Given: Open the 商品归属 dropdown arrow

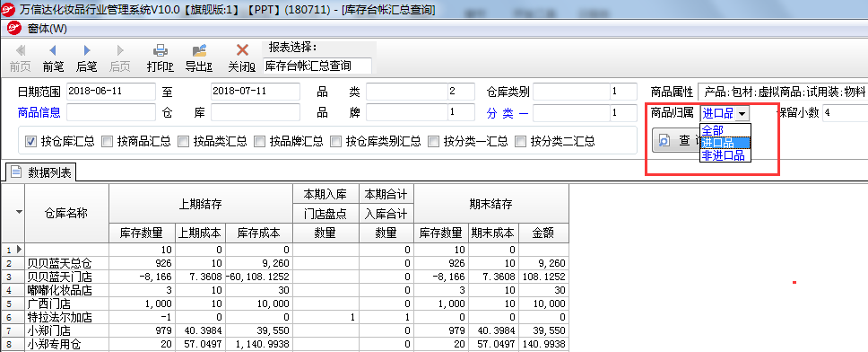Looking at the screenshot, I should point(742,114).
